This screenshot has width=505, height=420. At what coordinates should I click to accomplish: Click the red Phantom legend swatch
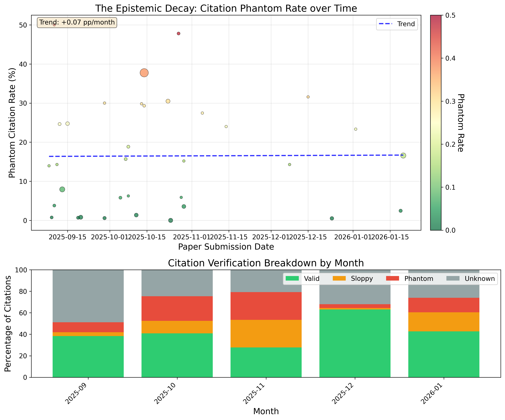393,279
